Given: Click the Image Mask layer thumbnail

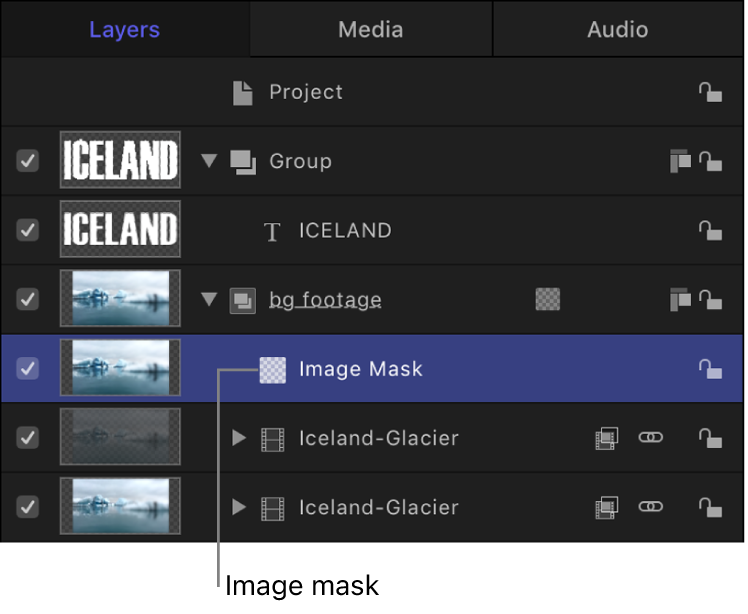Looking at the screenshot, I should [x=120, y=369].
